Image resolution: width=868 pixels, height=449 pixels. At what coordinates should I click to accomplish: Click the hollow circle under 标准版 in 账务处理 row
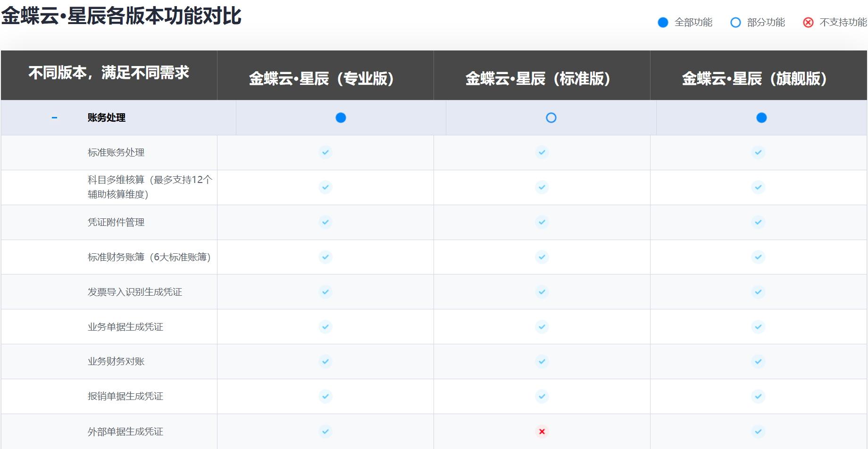click(551, 118)
